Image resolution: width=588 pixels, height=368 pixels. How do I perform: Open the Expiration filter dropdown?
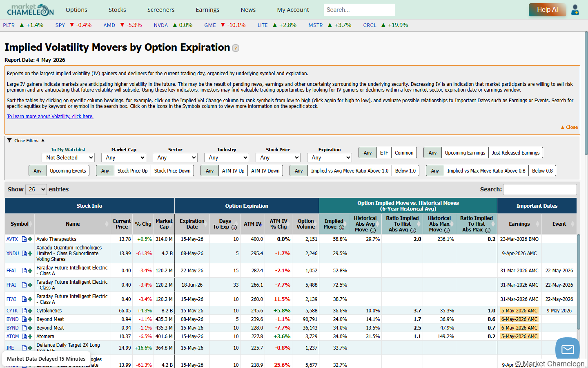[x=330, y=157]
